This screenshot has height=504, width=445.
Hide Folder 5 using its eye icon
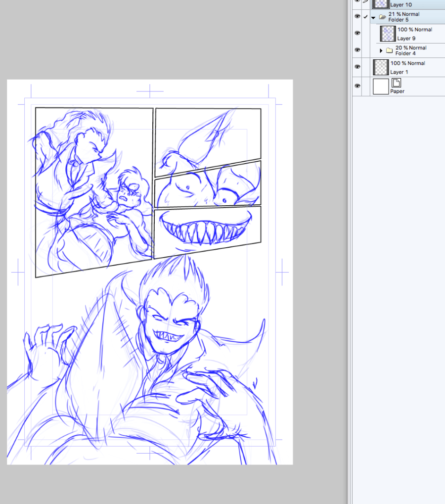357,17
